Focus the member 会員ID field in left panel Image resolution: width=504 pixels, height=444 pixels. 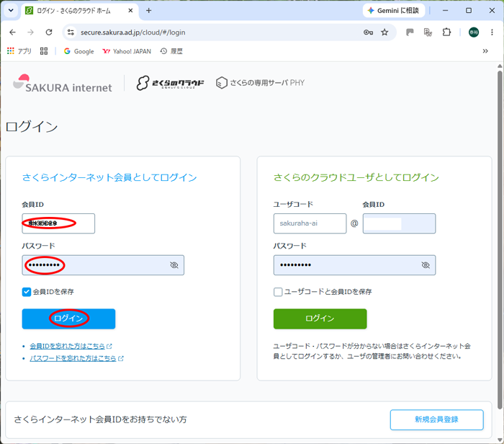click(58, 223)
